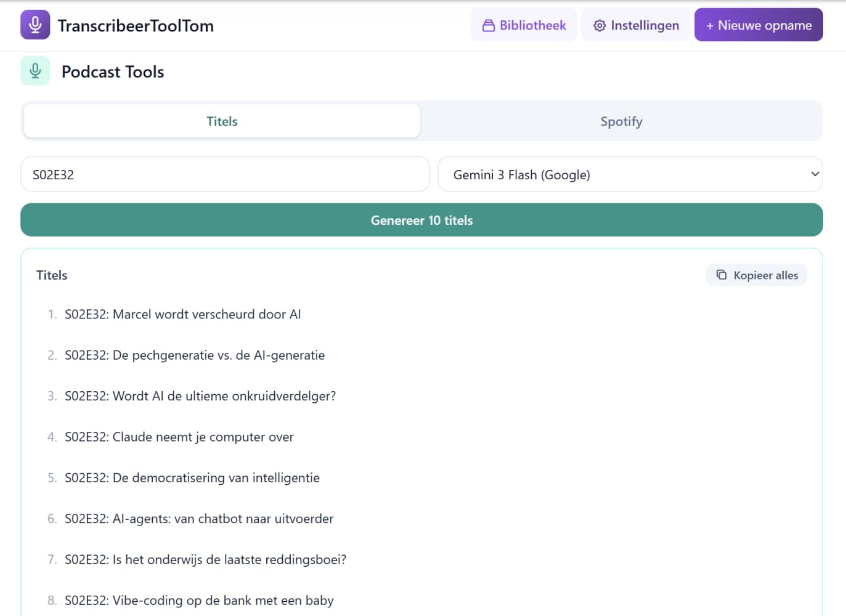Click the gear icon in Instellingen
This screenshot has height=616, width=846.
click(x=600, y=25)
